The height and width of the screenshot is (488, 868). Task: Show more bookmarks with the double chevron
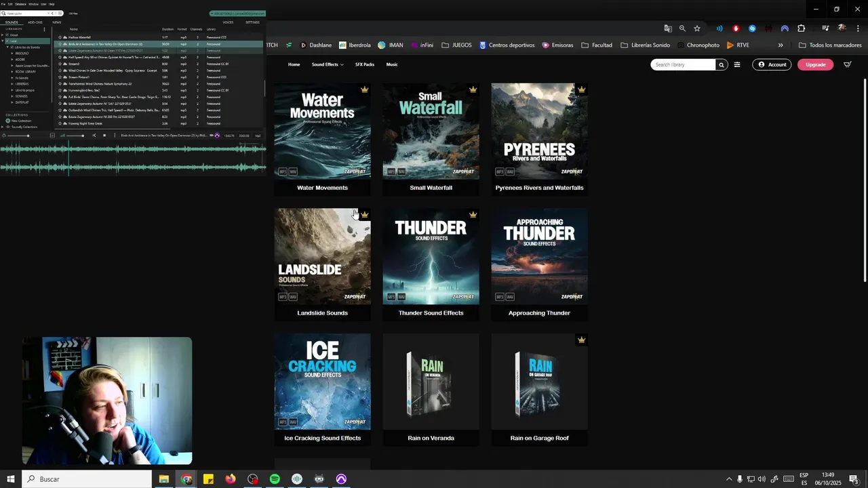coord(781,45)
